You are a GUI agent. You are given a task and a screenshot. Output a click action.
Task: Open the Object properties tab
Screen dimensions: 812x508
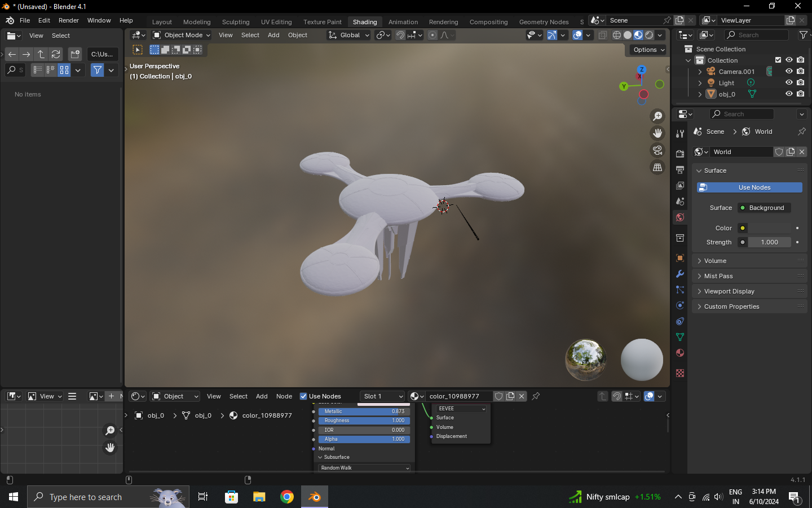click(x=680, y=258)
